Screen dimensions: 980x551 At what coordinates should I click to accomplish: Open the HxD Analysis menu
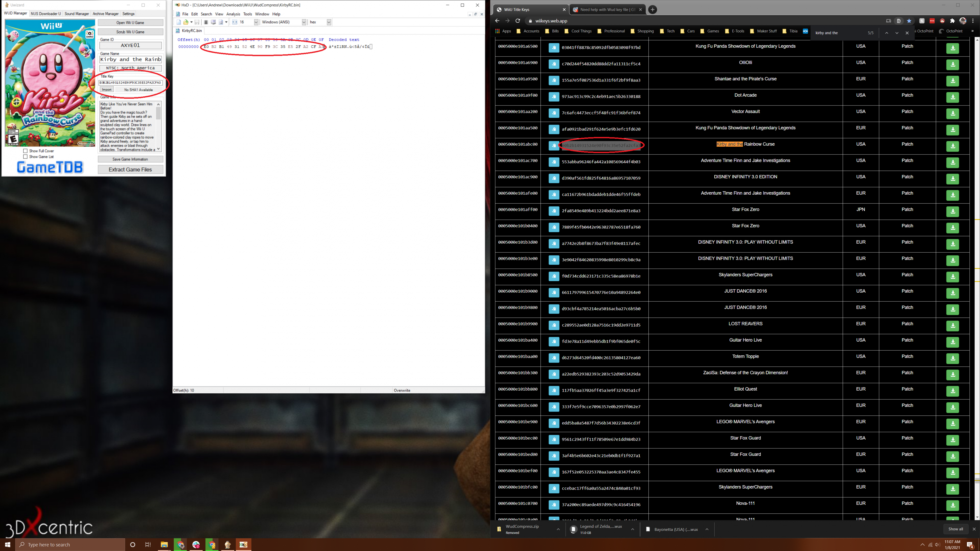233,14
